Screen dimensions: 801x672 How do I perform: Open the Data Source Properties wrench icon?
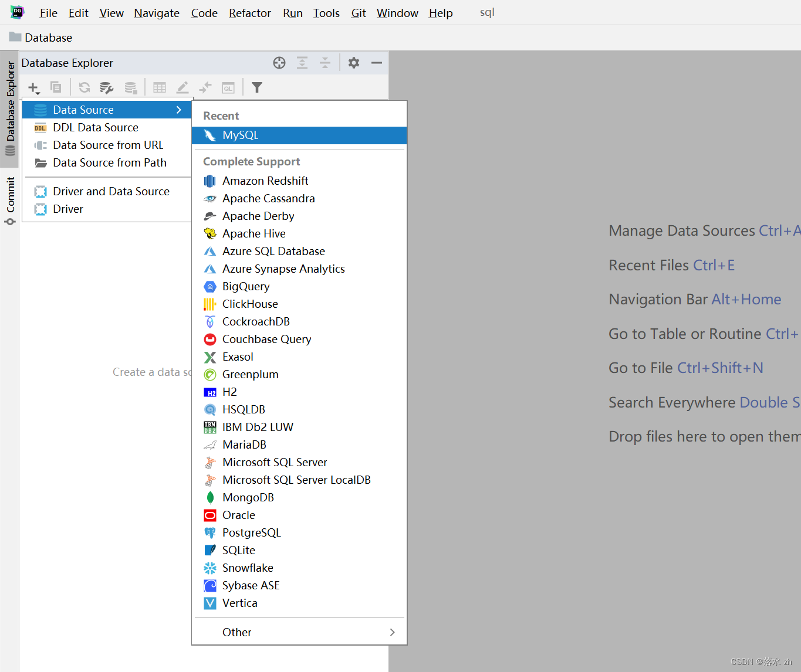107,87
